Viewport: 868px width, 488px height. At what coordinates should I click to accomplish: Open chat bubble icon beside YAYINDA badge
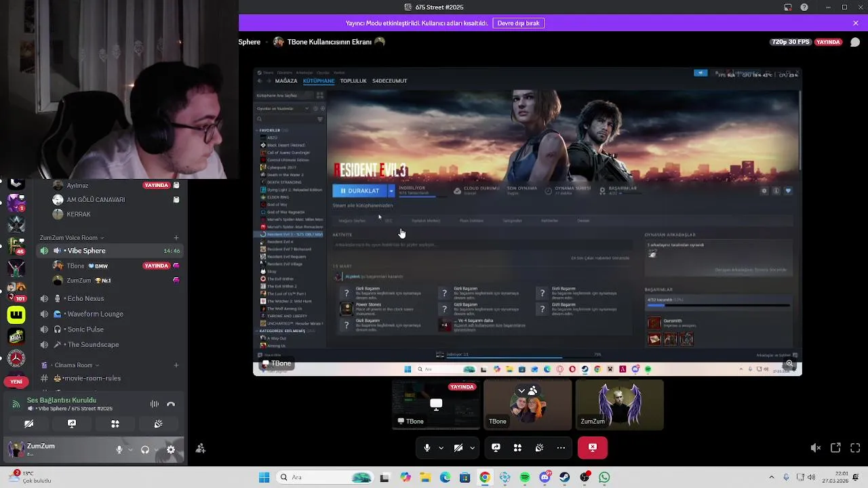click(855, 42)
